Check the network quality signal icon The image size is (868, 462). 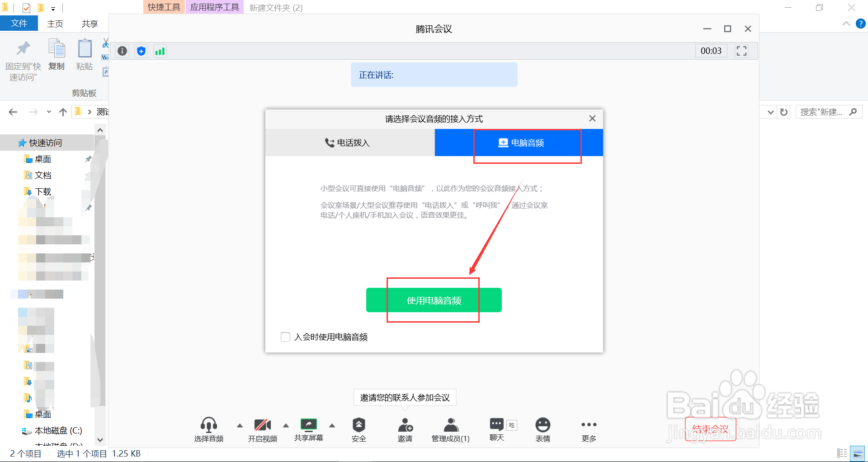point(160,51)
